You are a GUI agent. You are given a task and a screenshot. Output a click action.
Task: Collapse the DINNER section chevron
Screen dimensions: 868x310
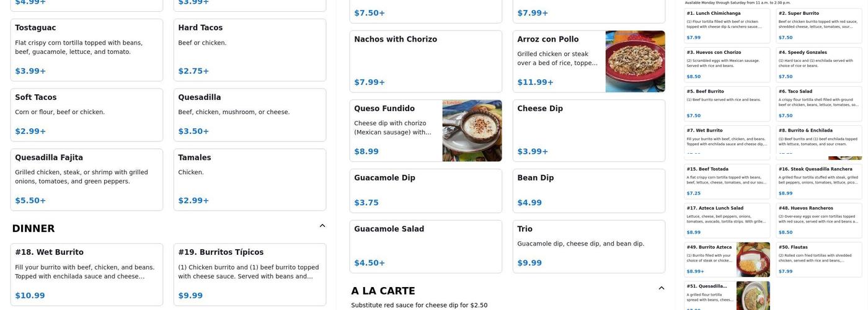pyautogui.click(x=322, y=226)
